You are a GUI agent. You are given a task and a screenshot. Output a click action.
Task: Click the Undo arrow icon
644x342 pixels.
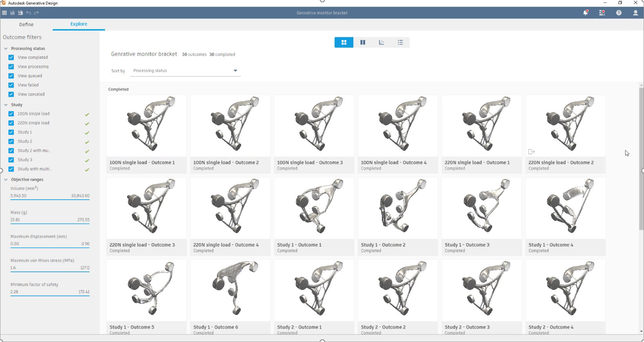pos(29,13)
